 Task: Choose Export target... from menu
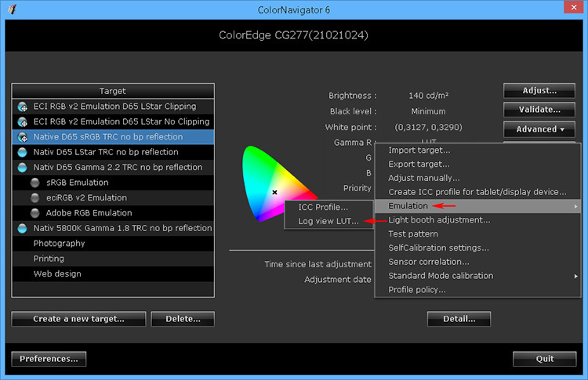point(477,164)
